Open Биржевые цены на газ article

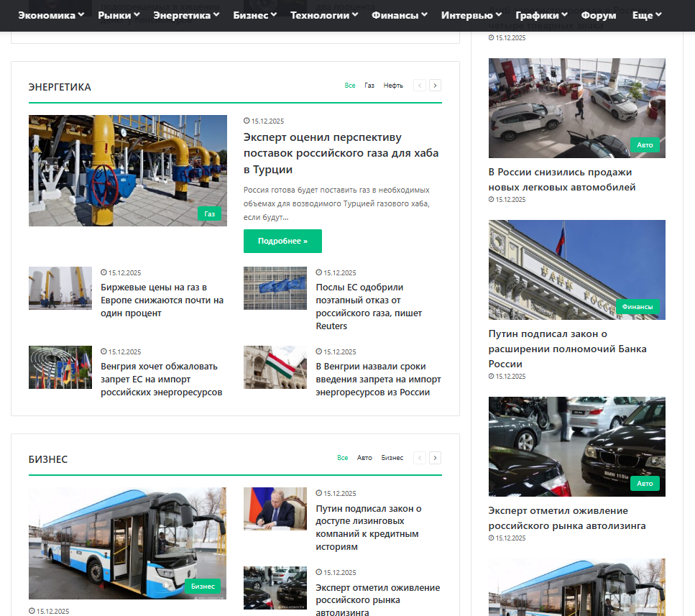coord(162,300)
